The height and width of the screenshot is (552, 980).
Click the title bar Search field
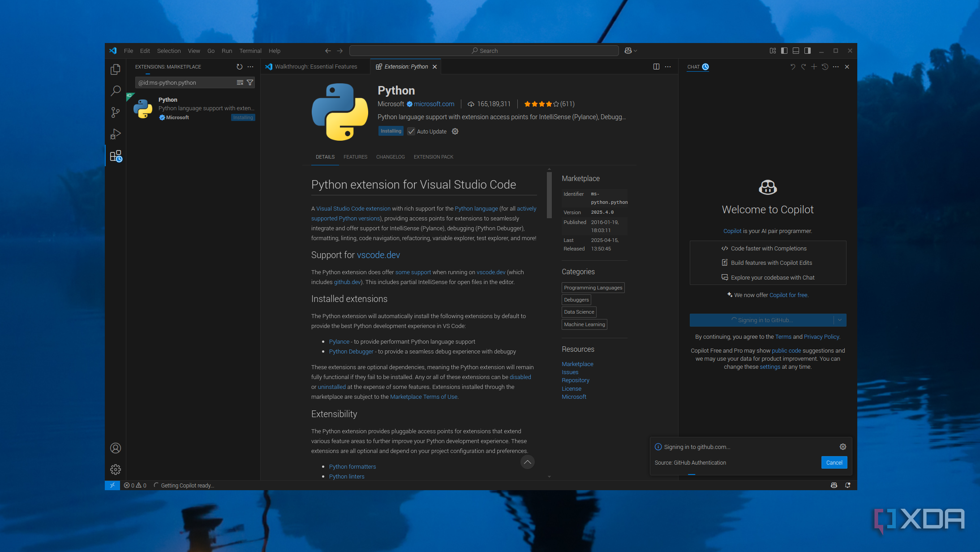(484, 51)
